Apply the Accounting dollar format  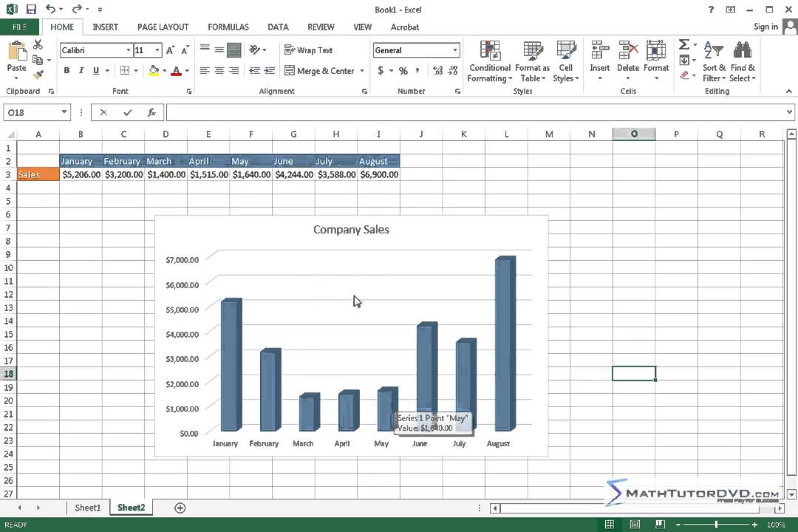(381, 70)
